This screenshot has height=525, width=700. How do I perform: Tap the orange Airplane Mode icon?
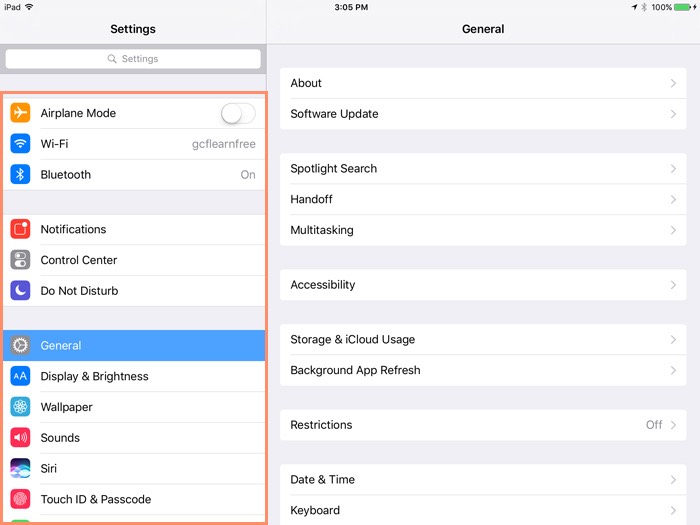20,113
